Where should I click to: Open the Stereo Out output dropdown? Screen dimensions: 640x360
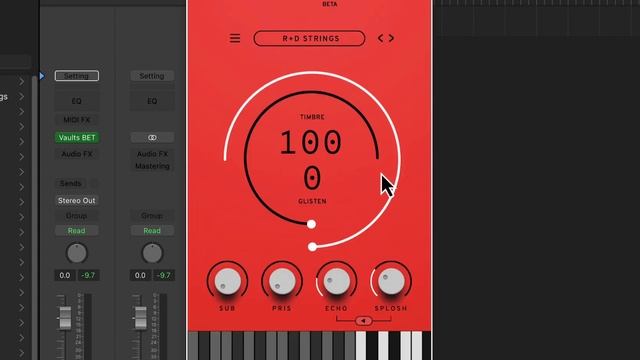click(x=77, y=200)
